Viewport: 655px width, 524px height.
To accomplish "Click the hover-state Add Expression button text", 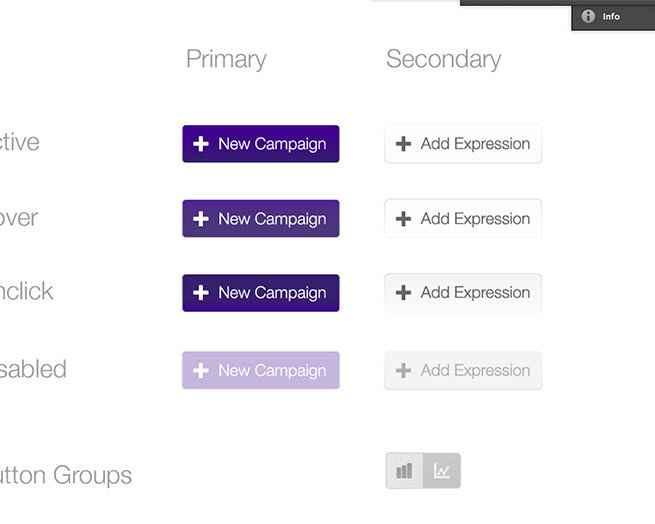I will point(475,219).
